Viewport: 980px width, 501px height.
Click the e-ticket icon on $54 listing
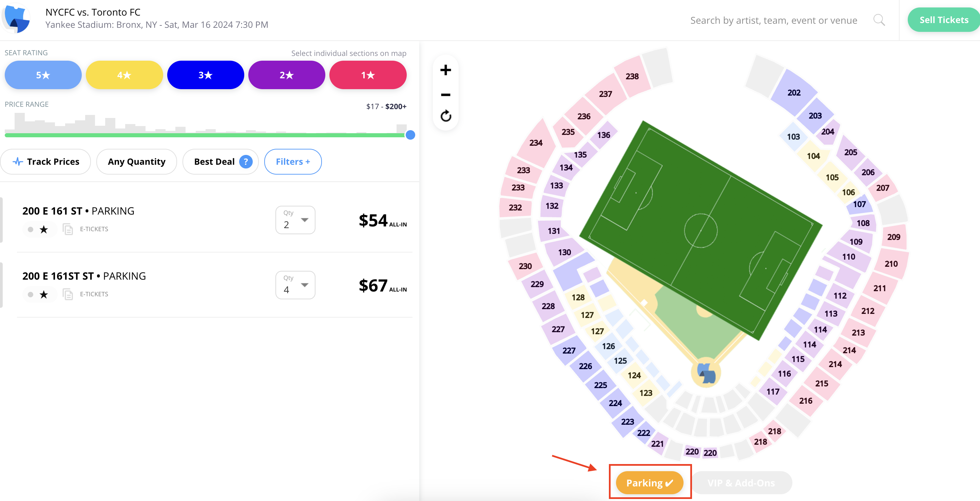[x=68, y=229]
